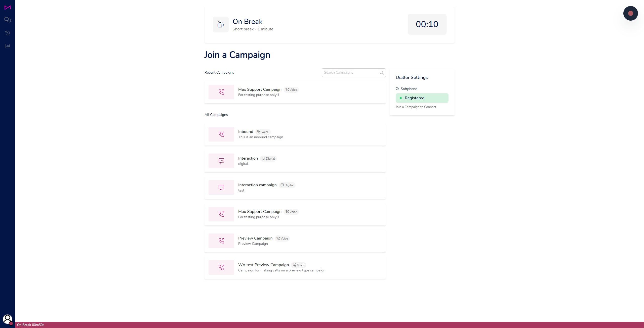Join the WA test Preview Campaign
The image size is (644, 328).
click(295, 267)
